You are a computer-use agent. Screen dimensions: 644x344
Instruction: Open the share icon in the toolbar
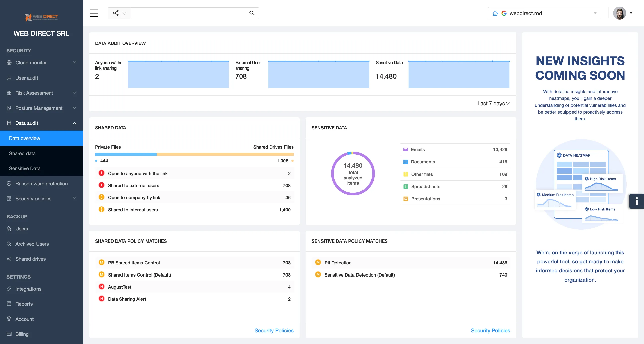click(115, 13)
